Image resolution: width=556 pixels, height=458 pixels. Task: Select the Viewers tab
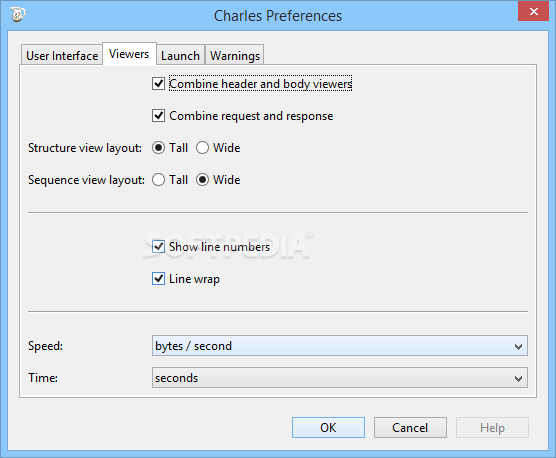pyautogui.click(x=129, y=54)
